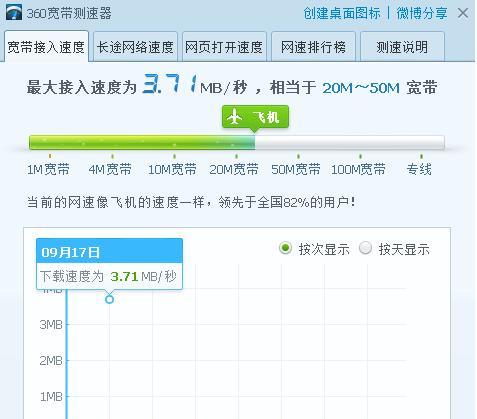Click the 领先于全国82%的用户 summary text
The height and width of the screenshot is (419, 477).
(287, 202)
